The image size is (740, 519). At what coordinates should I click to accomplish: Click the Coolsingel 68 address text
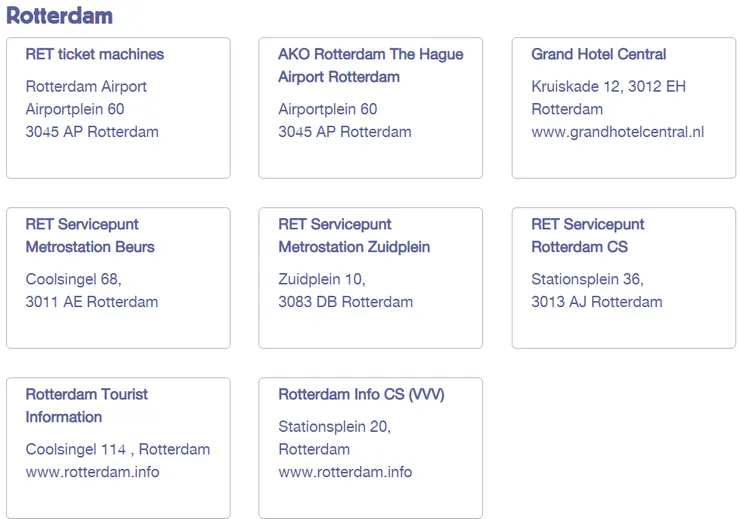tap(73, 279)
